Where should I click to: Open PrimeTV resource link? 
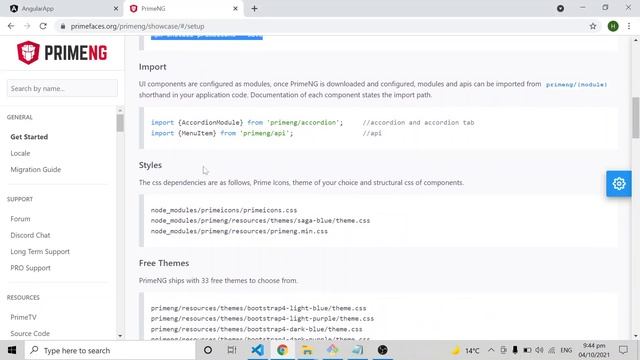point(23,317)
